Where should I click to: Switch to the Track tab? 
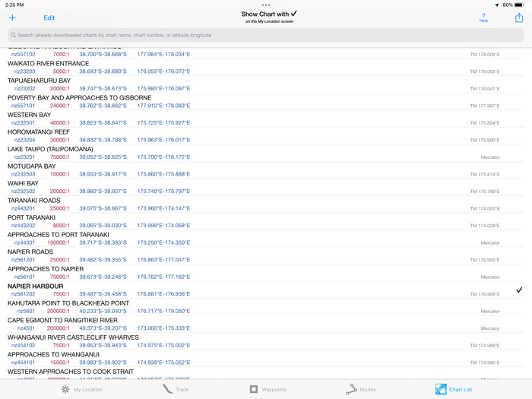point(176,389)
